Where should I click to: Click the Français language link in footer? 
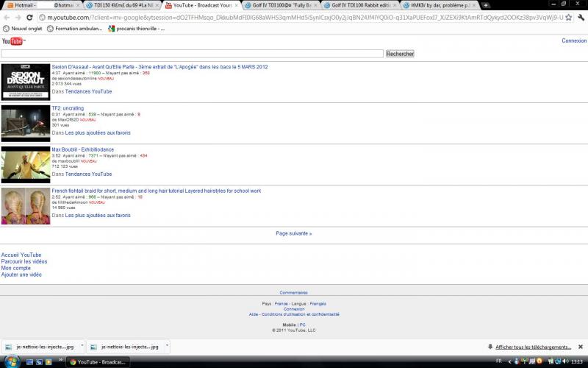tap(318, 303)
